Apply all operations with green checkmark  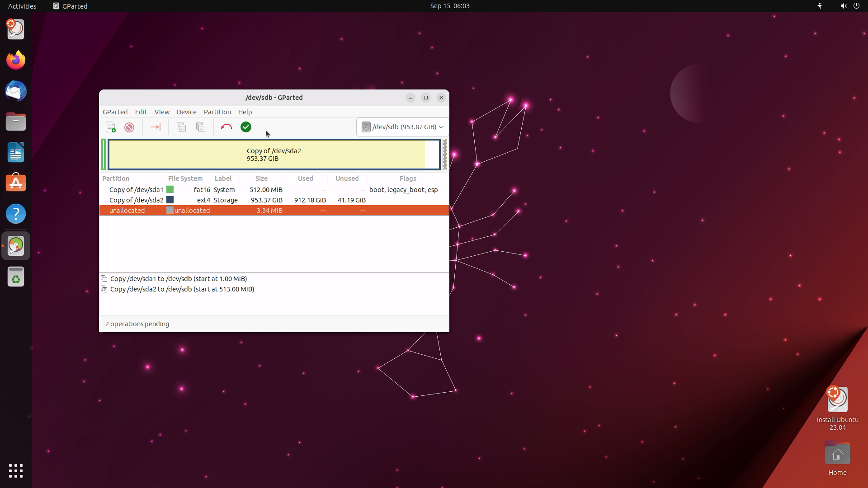click(x=246, y=127)
